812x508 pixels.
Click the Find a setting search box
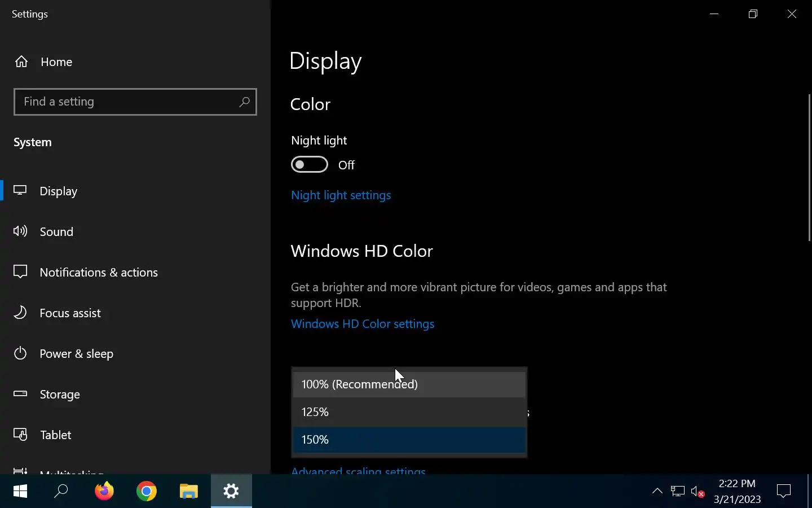coord(135,102)
